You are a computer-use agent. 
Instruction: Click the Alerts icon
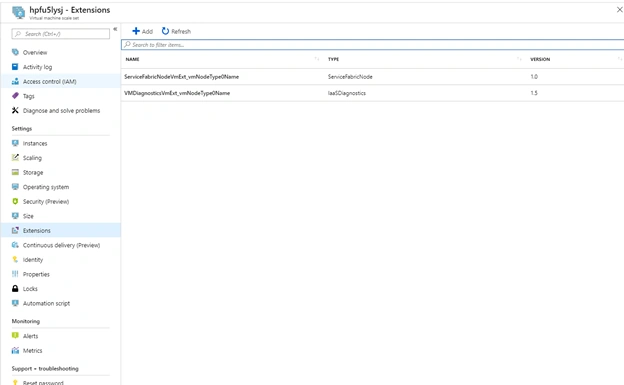click(x=15, y=336)
